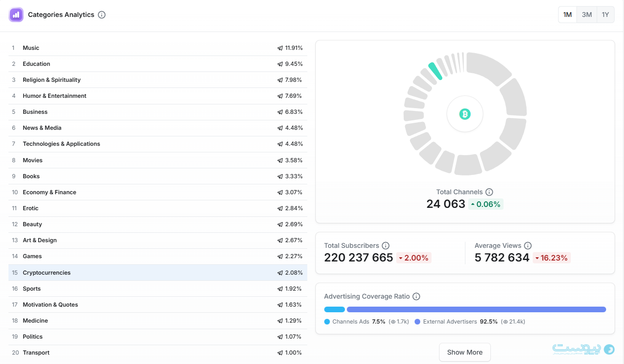
Task: Click the Transport category row
Action: [x=36, y=353]
